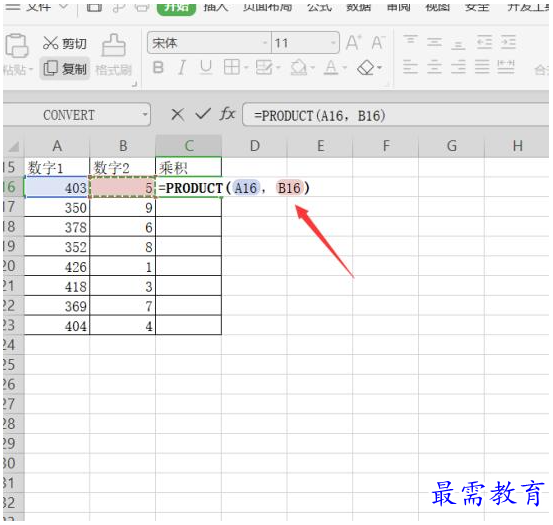
Task: Click the fill color bucket icon
Action: point(298,67)
